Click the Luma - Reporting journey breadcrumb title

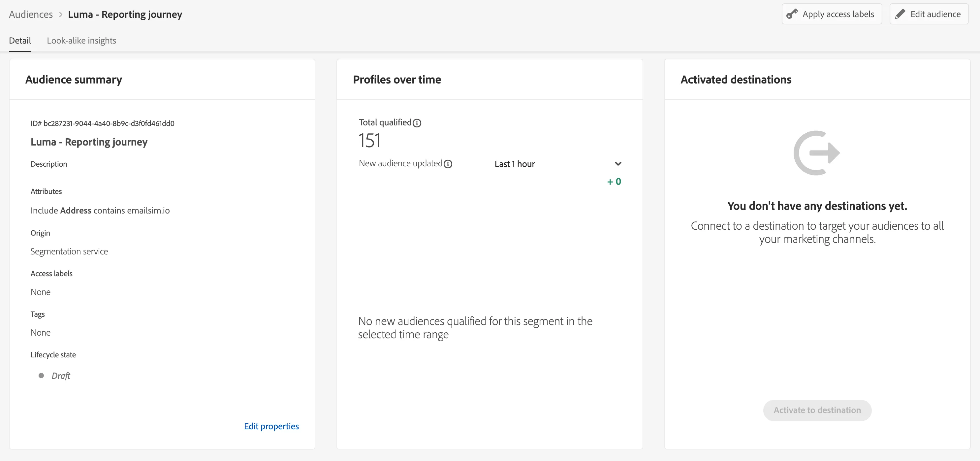click(125, 15)
